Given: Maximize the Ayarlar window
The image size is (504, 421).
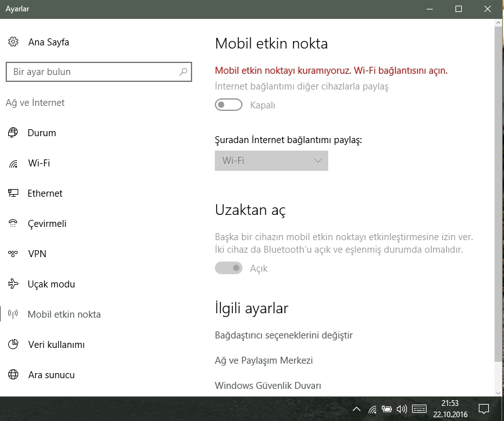Looking at the screenshot, I should click(x=459, y=9).
